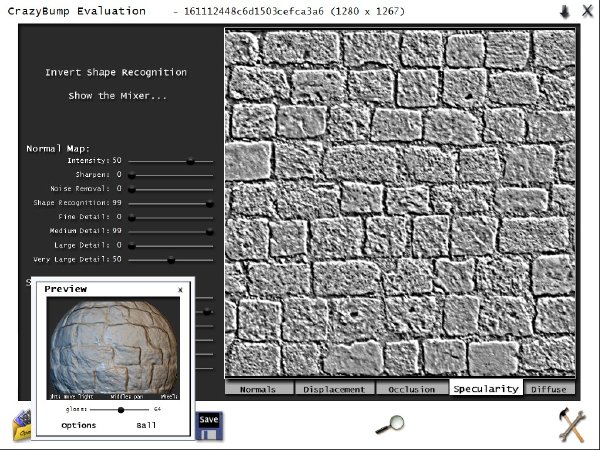Screen dimensions: 600x450
Task: Click the 'CrazyBump Evaluation' title text
Action: click(x=77, y=11)
